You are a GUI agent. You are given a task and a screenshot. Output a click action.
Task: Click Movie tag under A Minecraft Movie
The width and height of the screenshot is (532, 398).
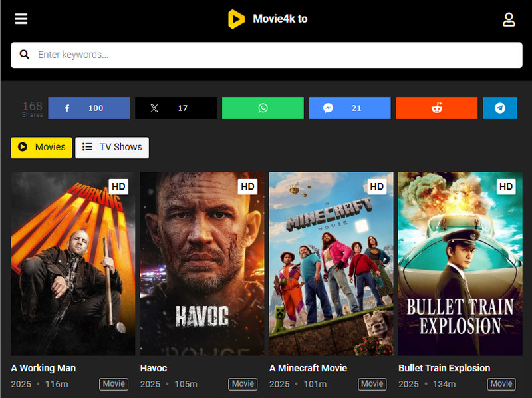(x=372, y=384)
